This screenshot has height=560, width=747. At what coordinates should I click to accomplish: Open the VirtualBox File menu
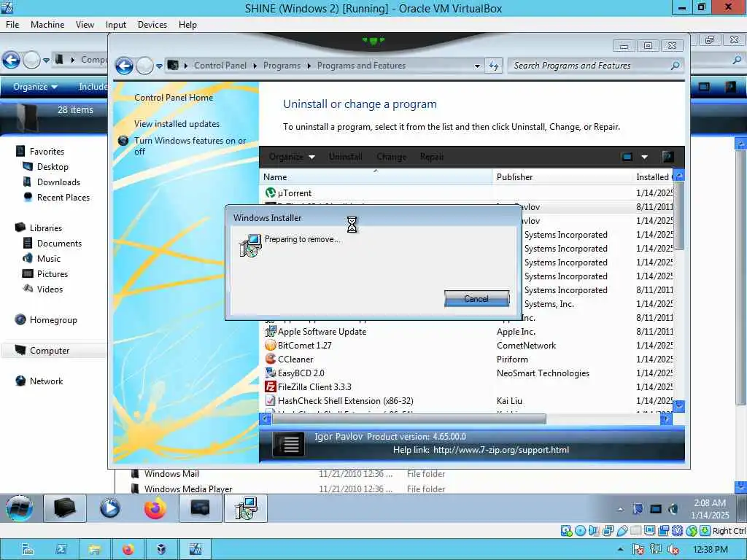12,25
